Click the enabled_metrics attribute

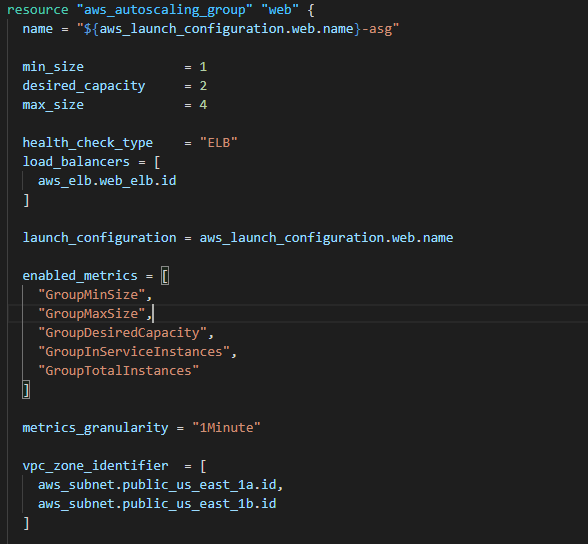pos(80,276)
